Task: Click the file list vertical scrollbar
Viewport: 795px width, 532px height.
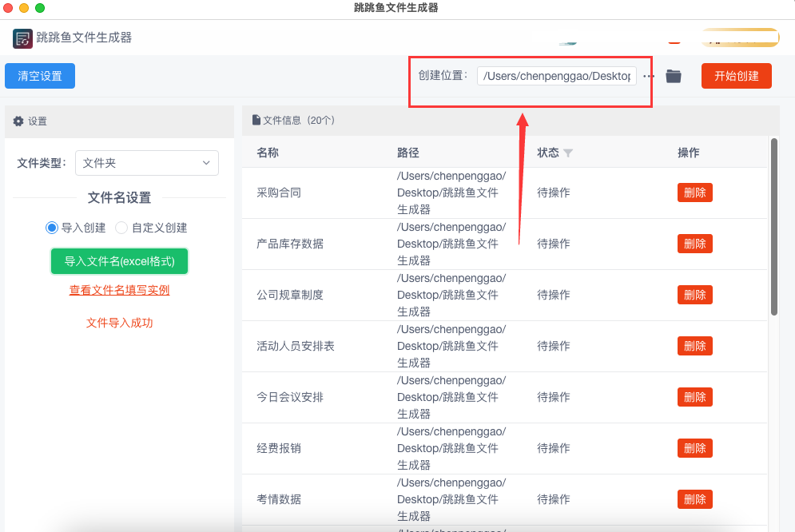Action: click(774, 227)
